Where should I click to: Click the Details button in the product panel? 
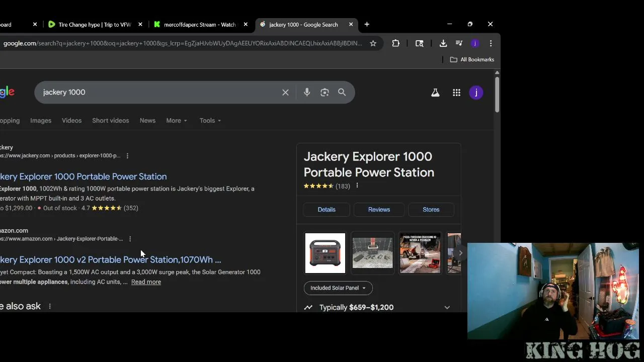pyautogui.click(x=327, y=210)
